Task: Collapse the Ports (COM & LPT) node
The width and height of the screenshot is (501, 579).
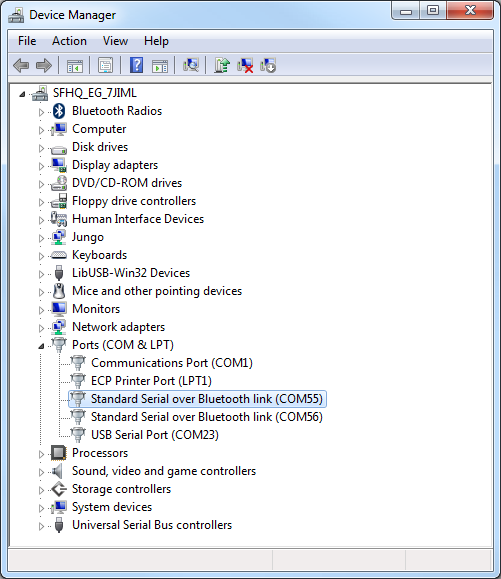Action: click(41, 346)
